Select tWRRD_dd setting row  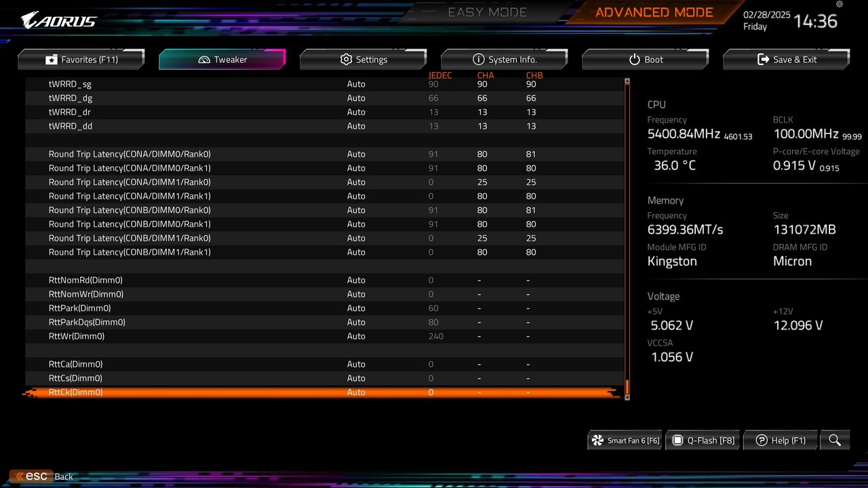[x=324, y=126]
